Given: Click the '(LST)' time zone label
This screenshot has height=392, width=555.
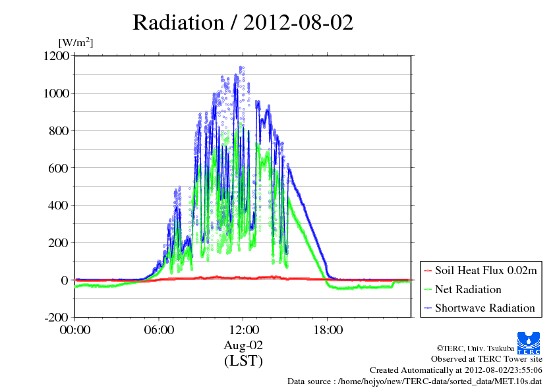Looking at the screenshot, I should click(243, 361).
